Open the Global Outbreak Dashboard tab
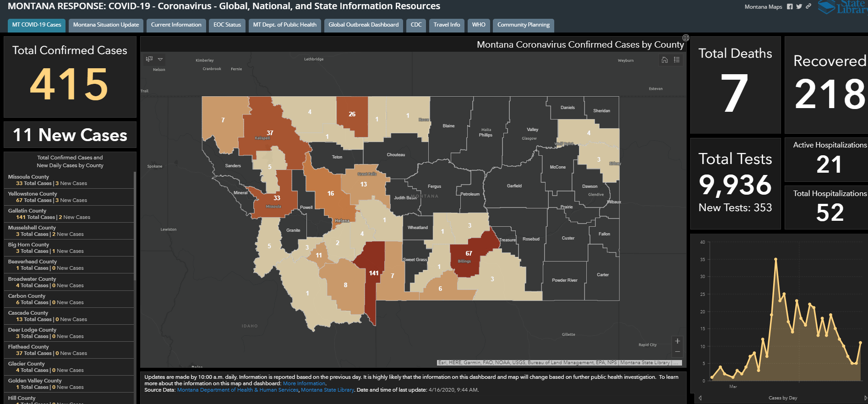 point(363,25)
